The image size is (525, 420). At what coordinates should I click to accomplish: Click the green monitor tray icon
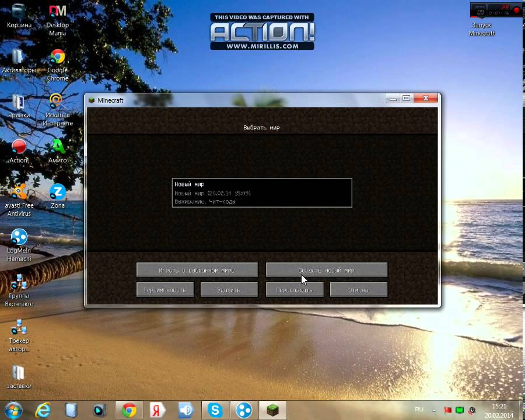coord(460,410)
